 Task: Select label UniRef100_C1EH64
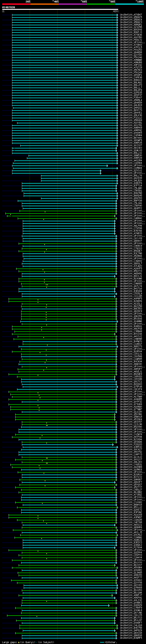[131, 163]
